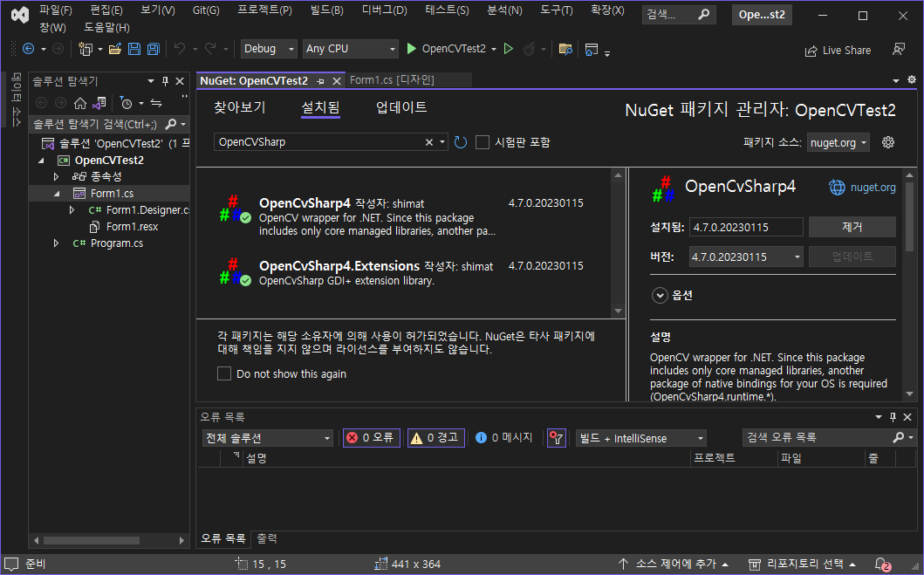
Task: Click the uninstall button 제거
Action: click(852, 227)
